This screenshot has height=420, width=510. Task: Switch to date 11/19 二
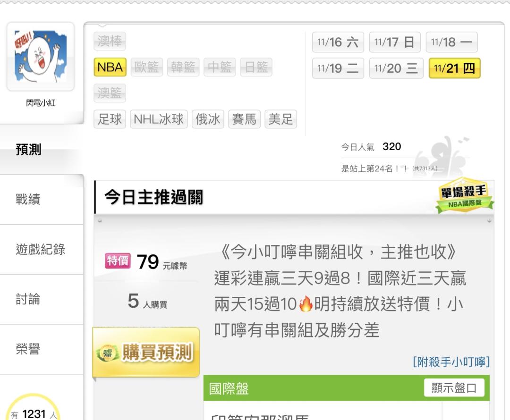pos(338,68)
